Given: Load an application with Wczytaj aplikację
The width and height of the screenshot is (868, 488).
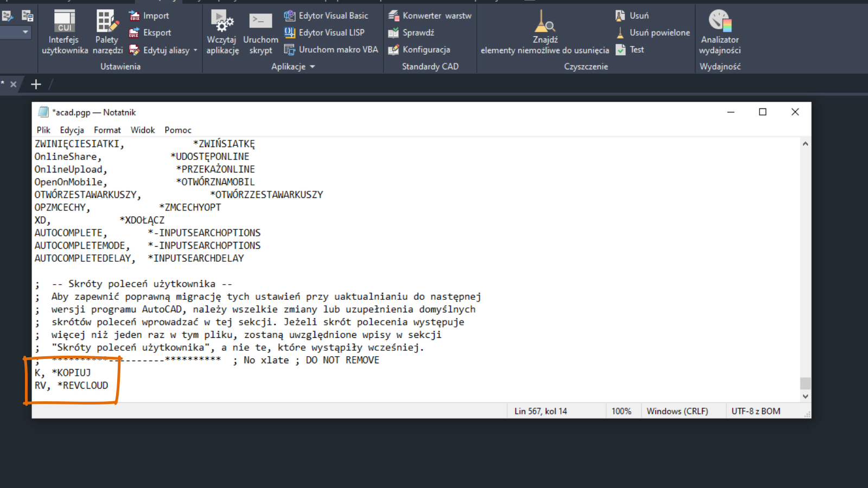Looking at the screenshot, I should coord(222,32).
